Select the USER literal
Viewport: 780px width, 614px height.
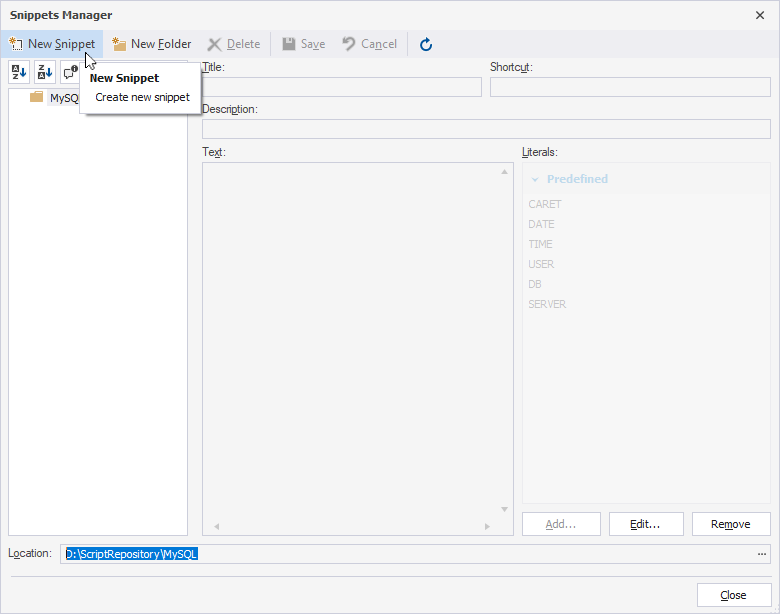tap(541, 264)
